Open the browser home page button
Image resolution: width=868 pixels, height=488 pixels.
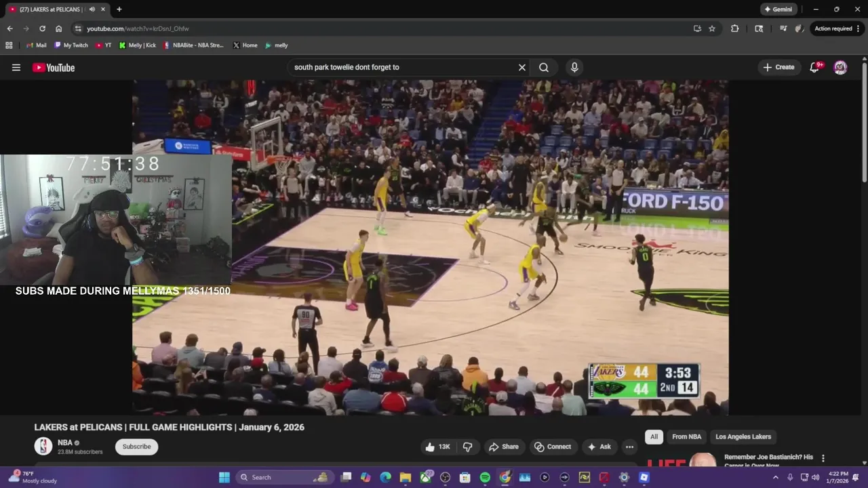[58, 28]
